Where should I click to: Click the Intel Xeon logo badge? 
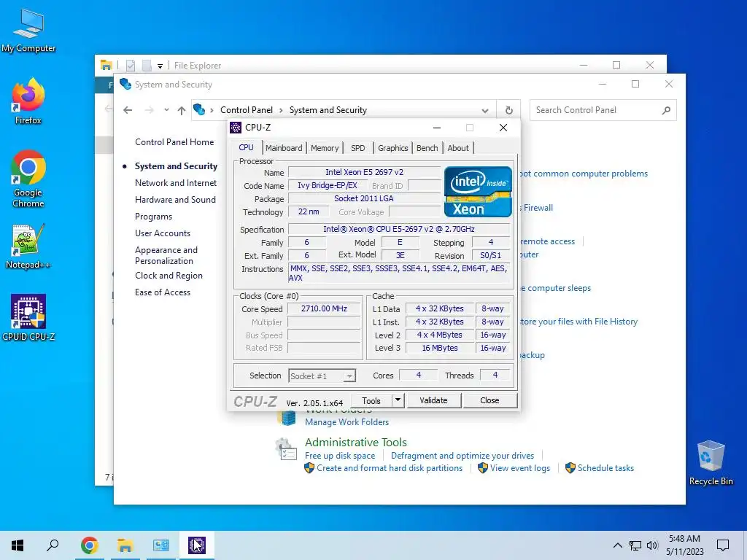click(x=478, y=192)
